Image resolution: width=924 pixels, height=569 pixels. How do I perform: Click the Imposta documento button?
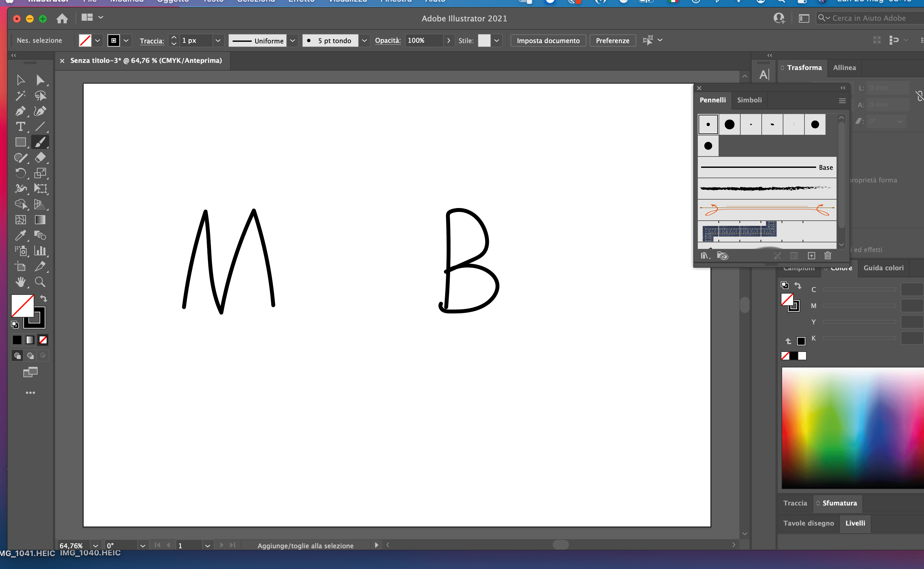548,40
